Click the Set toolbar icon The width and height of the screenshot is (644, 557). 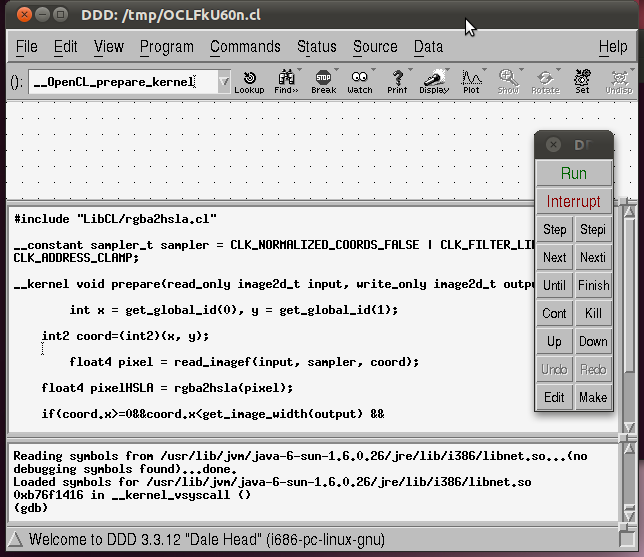(x=582, y=82)
